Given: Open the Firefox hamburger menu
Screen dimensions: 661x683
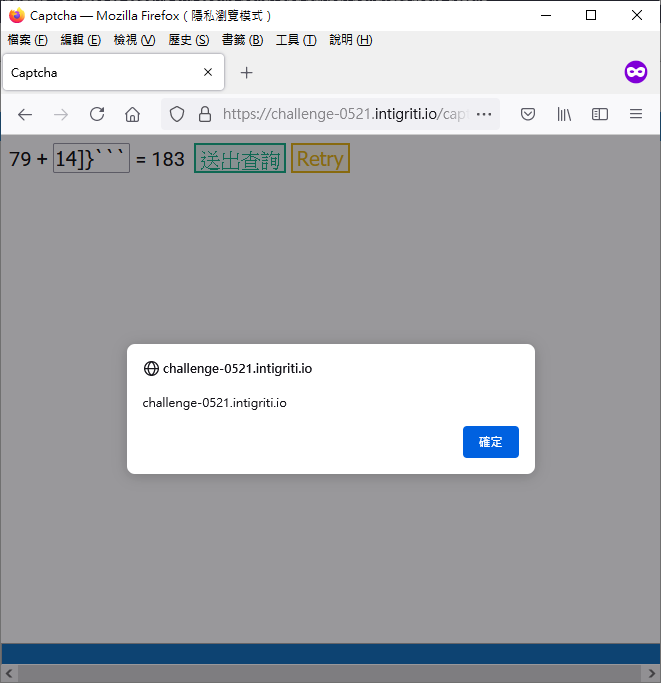Looking at the screenshot, I should click(x=636, y=114).
